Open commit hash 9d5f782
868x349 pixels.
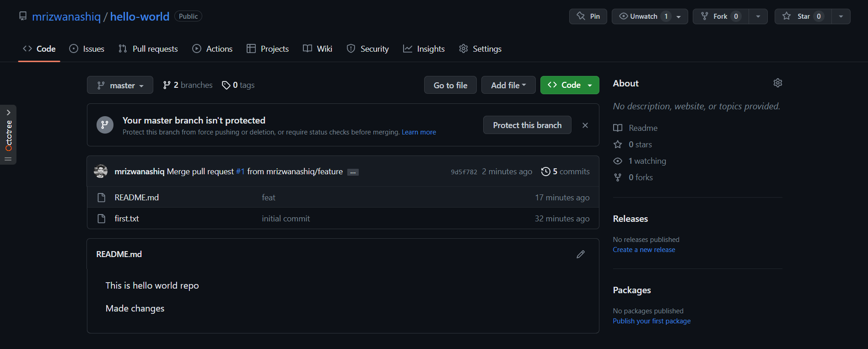point(464,172)
